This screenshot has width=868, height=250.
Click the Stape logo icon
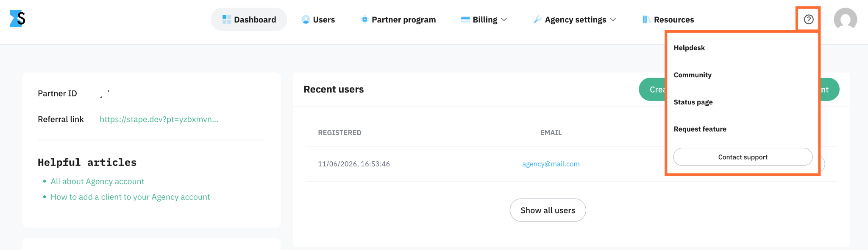click(x=17, y=19)
